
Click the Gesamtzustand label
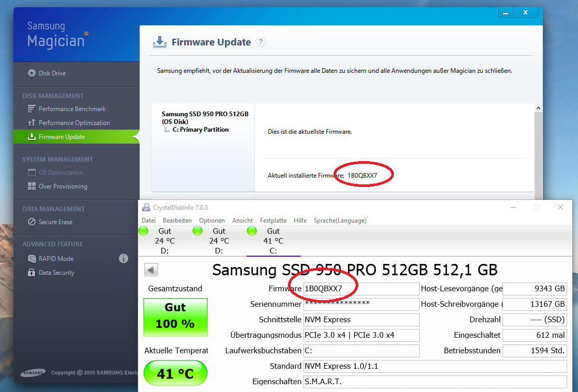click(175, 289)
